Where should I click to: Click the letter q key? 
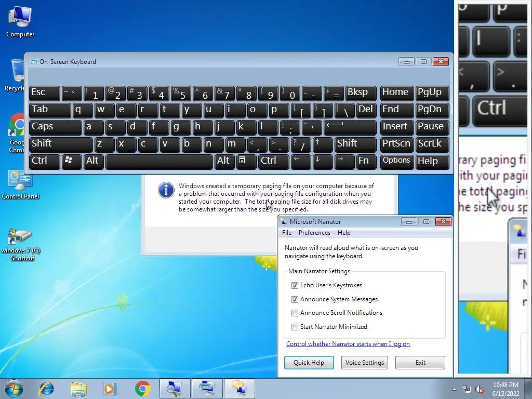click(83, 111)
